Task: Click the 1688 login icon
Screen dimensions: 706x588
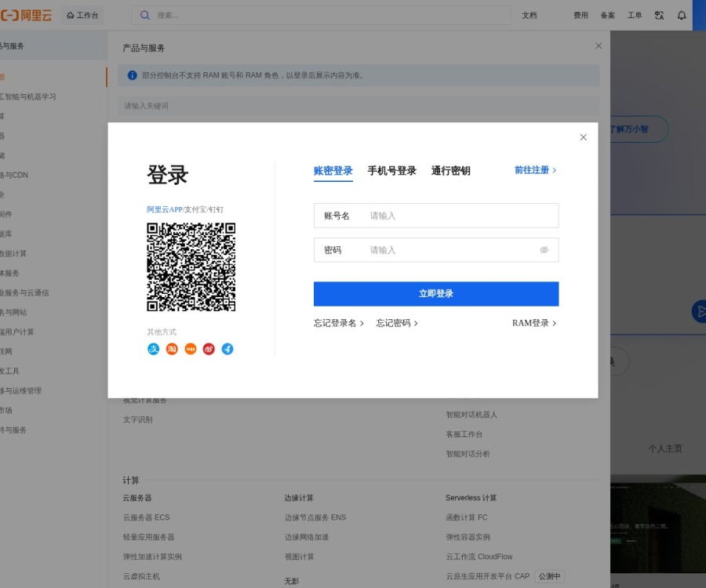Action: pyautogui.click(x=191, y=349)
